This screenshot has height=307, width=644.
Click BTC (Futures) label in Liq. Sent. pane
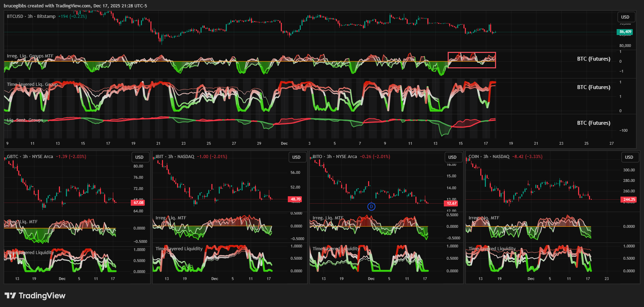[x=594, y=123]
